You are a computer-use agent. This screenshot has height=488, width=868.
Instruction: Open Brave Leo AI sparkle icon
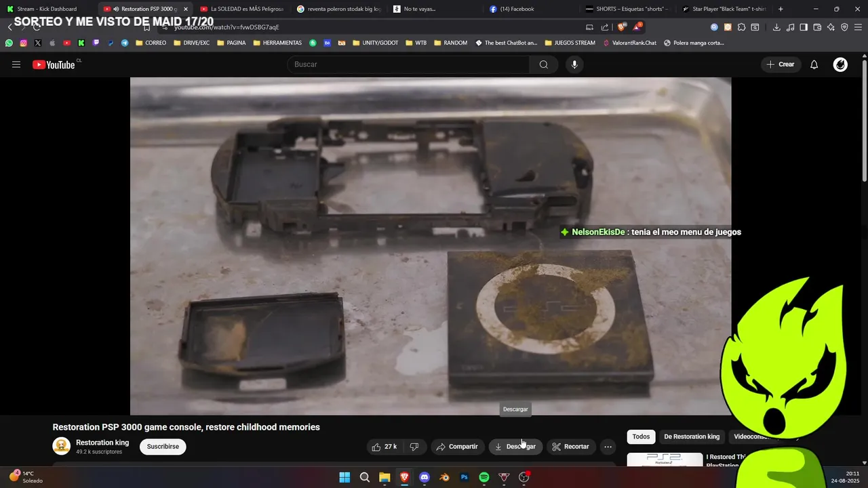831,27
